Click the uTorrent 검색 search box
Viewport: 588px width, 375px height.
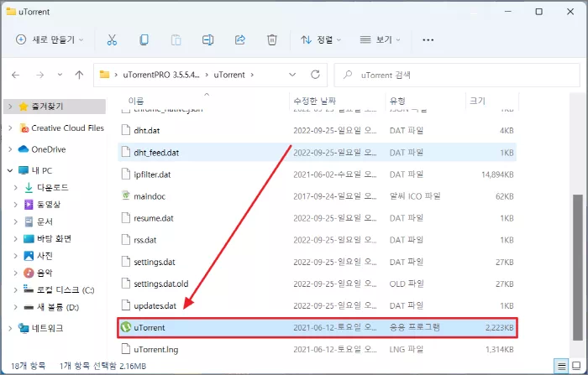[x=457, y=75]
